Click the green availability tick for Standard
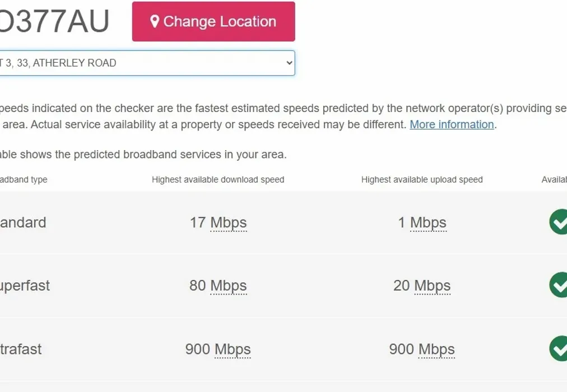The height and width of the screenshot is (392, 567). pos(559,222)
